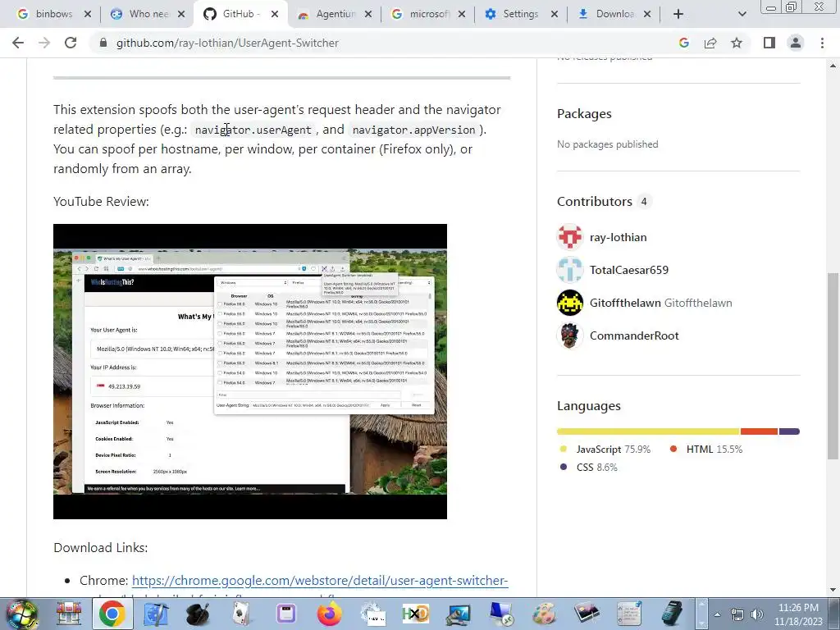
Task: Click TotalCaesar659's avatar image
Action: [570, 270]
